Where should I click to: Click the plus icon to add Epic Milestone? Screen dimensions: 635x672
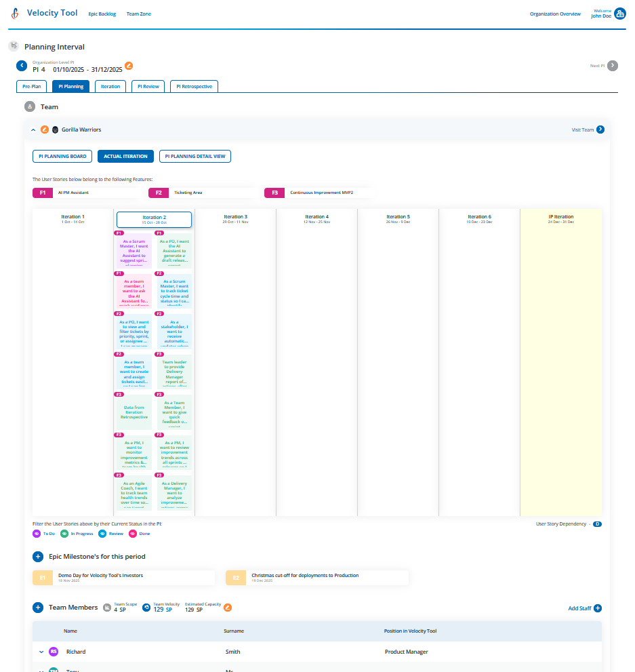click(x=38, y=557)
